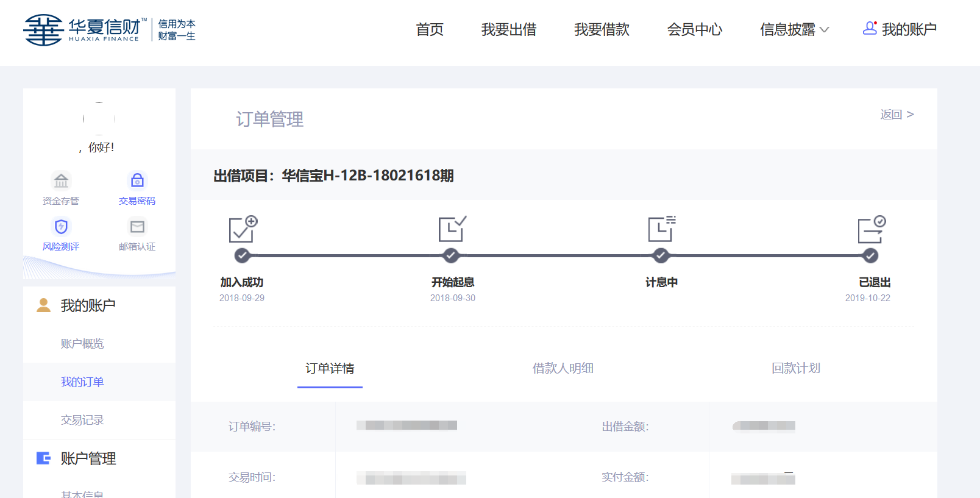Click the 计息中 step icon

(x=662, y=229)
